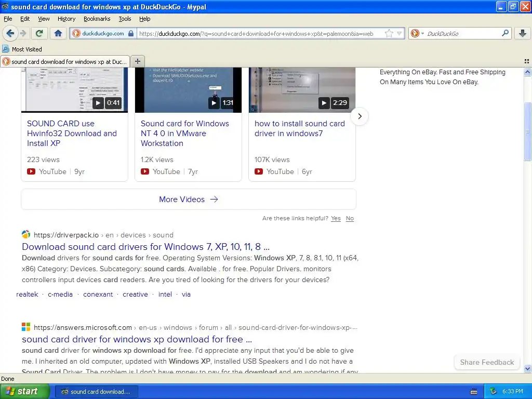Open URL history dropdown arrow

400,33
